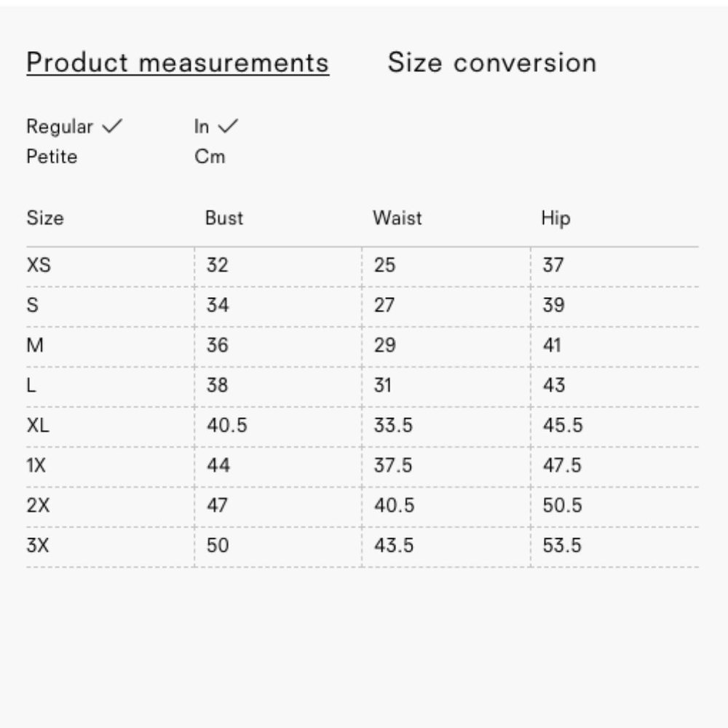The width and height of the screenshot is (728, 728).
Task: Select the S size row label
Action: tap(32, 305)
